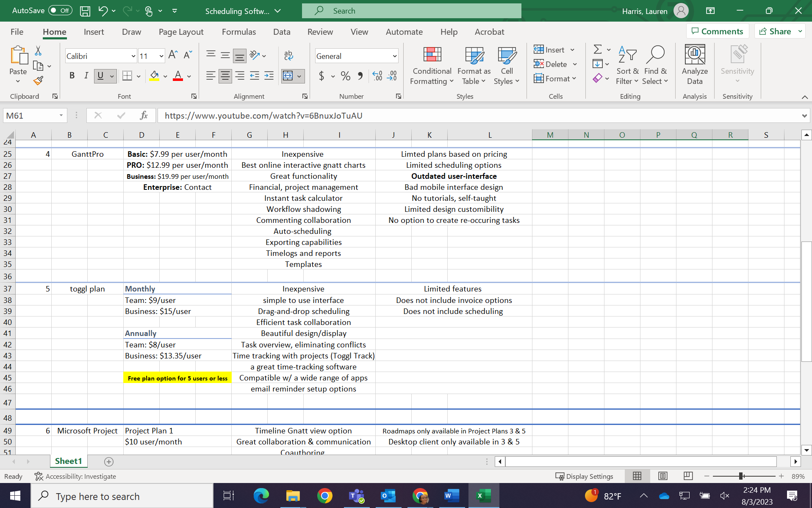Click the Insert Function fx icon
The height and width of the screenshot is (508, 812).
[144, 116]
